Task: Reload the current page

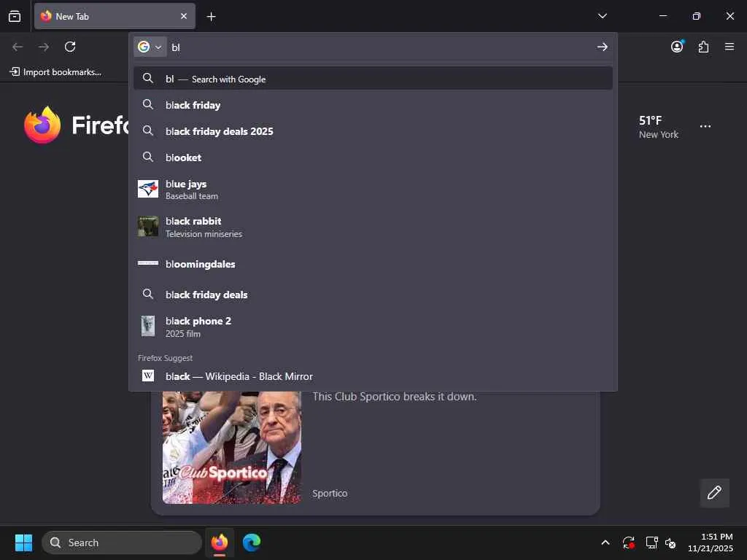Action: point(70,47)
